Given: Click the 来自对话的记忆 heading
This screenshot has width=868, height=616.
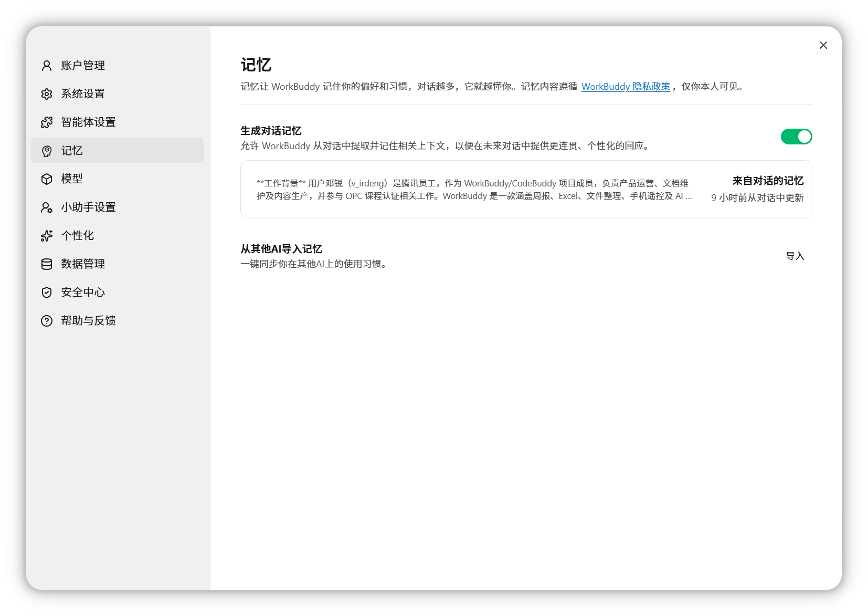Looking at the screenshot, I should [x=768, y=181].
